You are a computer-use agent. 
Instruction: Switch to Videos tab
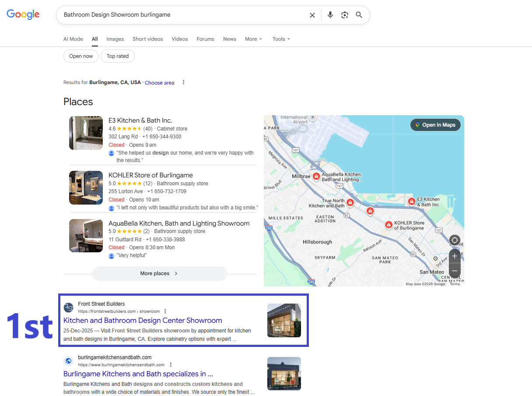(180, 39)
